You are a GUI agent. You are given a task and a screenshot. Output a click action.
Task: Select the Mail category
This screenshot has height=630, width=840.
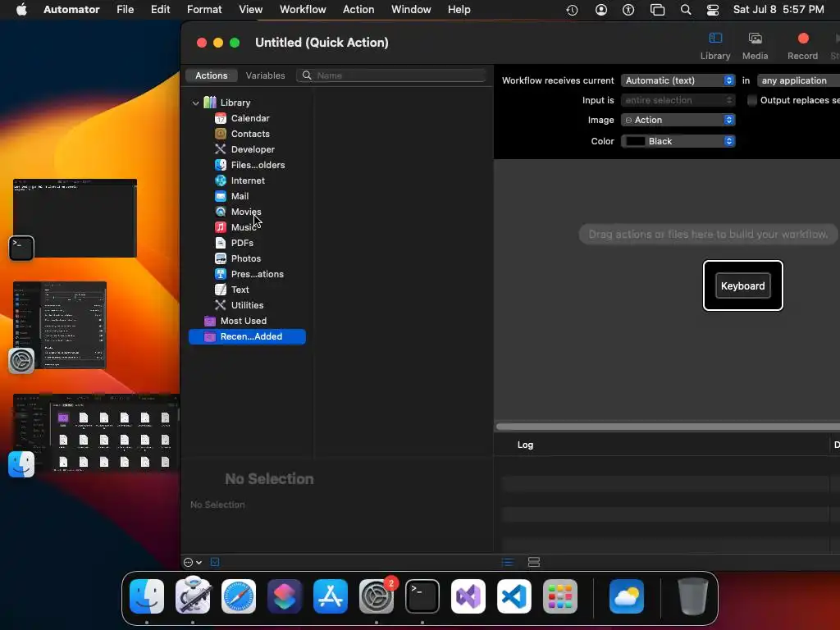click(240, 195)
